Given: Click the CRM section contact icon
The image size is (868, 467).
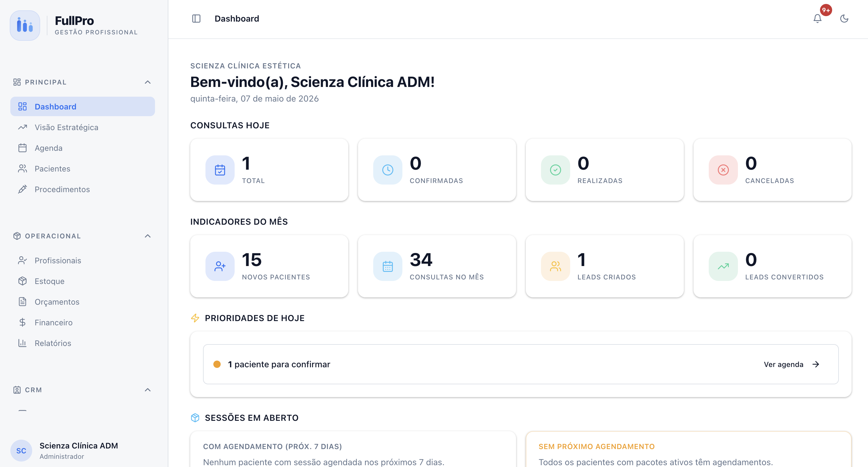Looking at the screenshot, I should tap(17, 390).
